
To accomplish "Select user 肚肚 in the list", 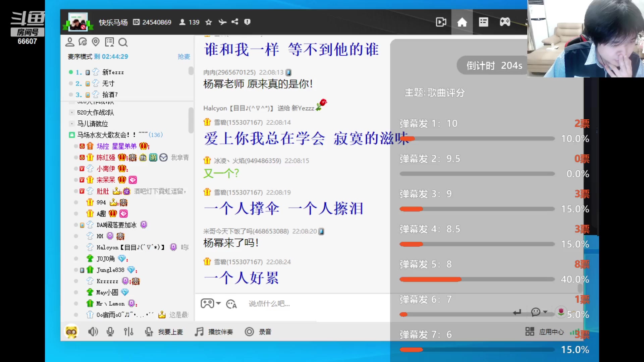I will point(103,191).
